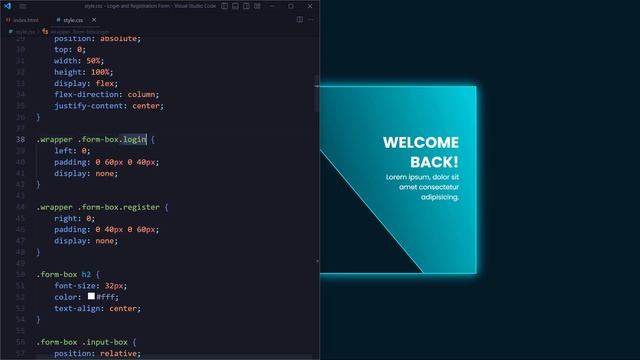Click line number 38 in gutter

click(20, 140)
